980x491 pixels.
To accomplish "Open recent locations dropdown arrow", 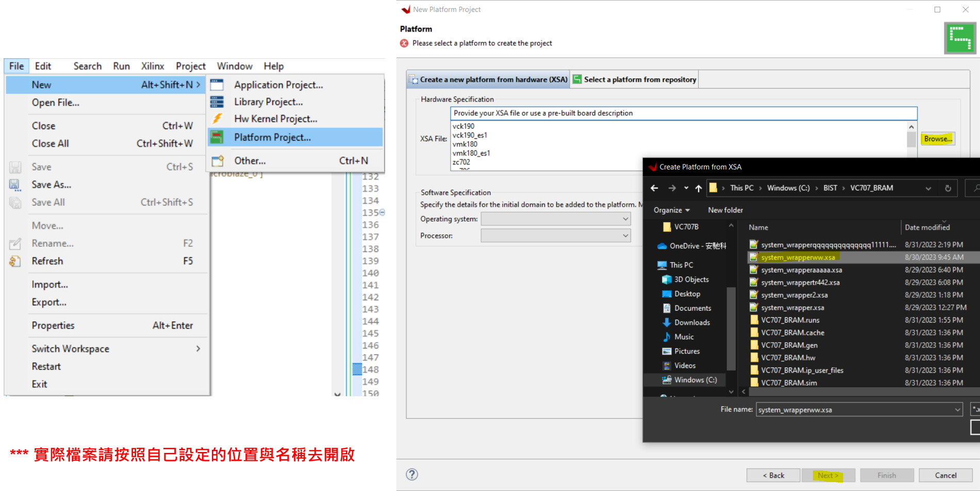I will 686,188.
